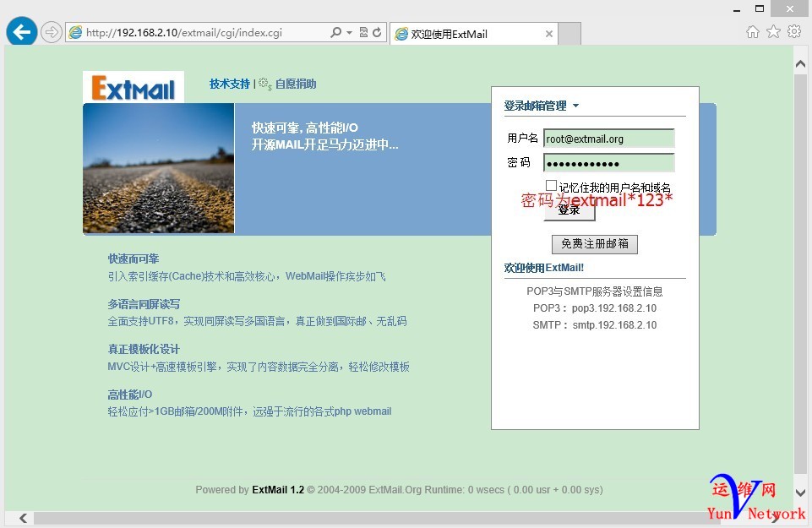
Task: Select the 欢迎使用ExtMail browser tab
Action: (474, 34)
